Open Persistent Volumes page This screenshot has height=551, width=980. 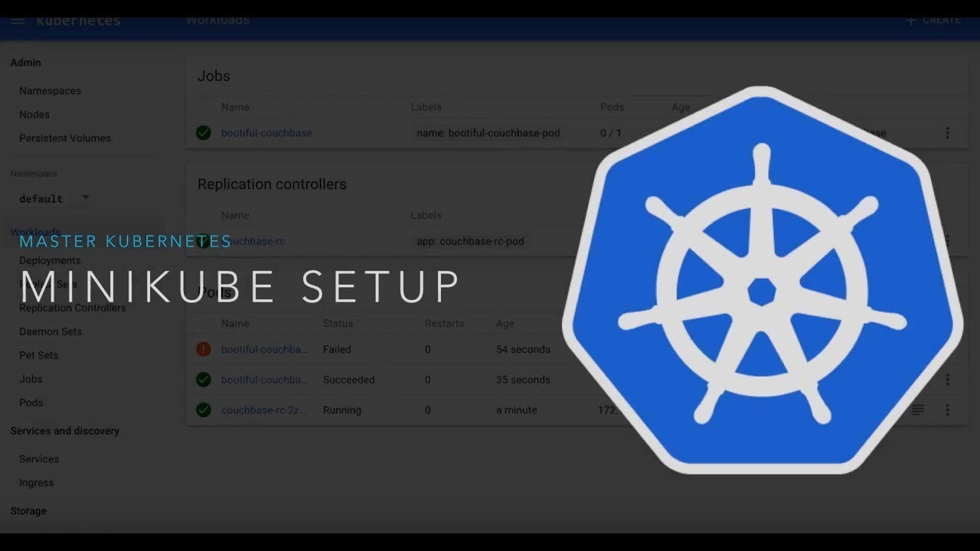coord(65,138)
